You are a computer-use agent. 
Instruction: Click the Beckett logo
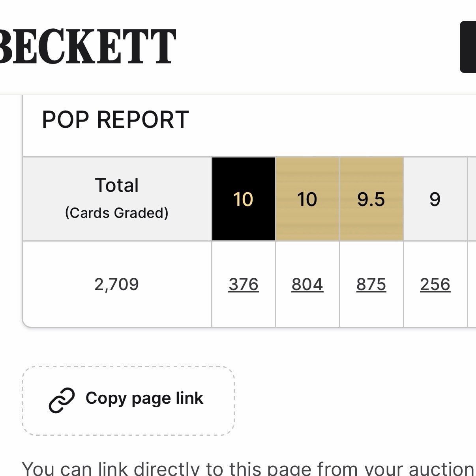point(87,47)
